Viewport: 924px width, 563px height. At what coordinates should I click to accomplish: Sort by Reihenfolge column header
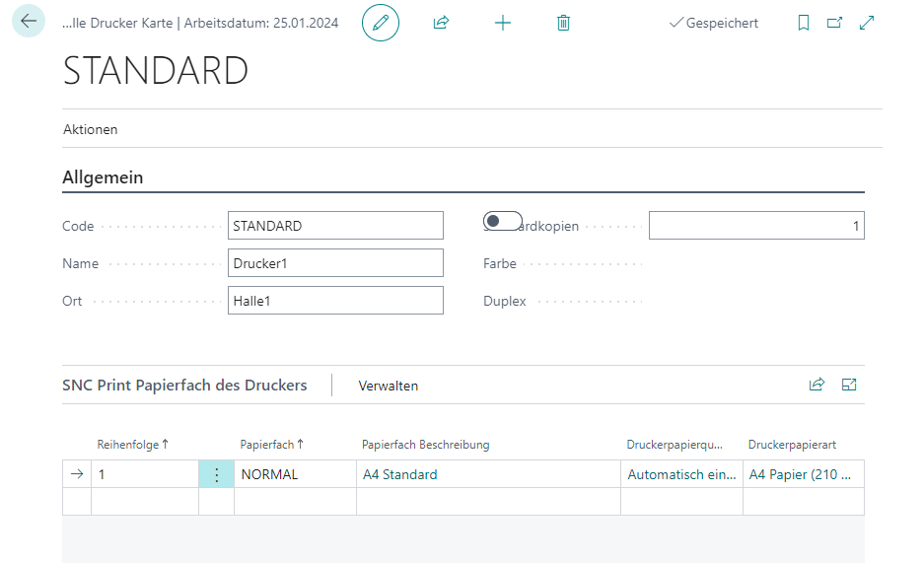pyautogui.click(x=132, y=445)
